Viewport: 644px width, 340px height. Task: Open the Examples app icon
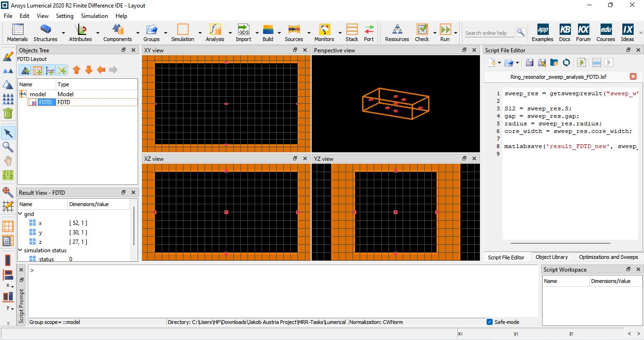pos(543,30)
